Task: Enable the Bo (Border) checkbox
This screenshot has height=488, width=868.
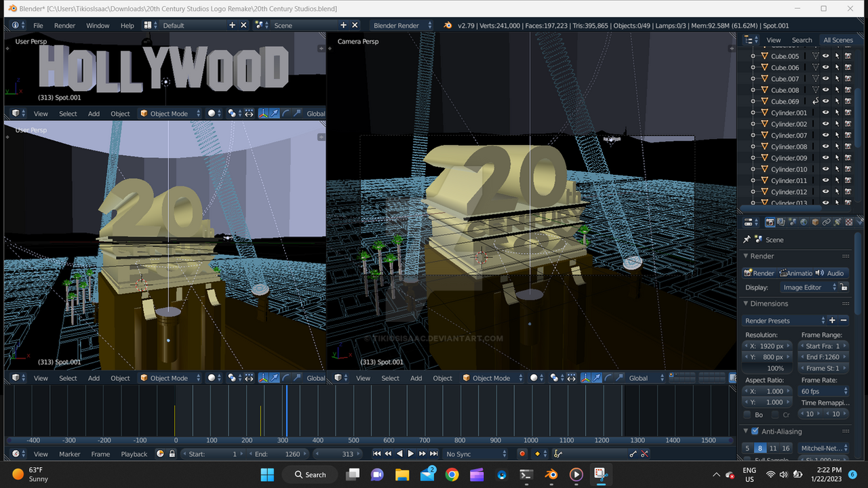Action: click(747, 415)
